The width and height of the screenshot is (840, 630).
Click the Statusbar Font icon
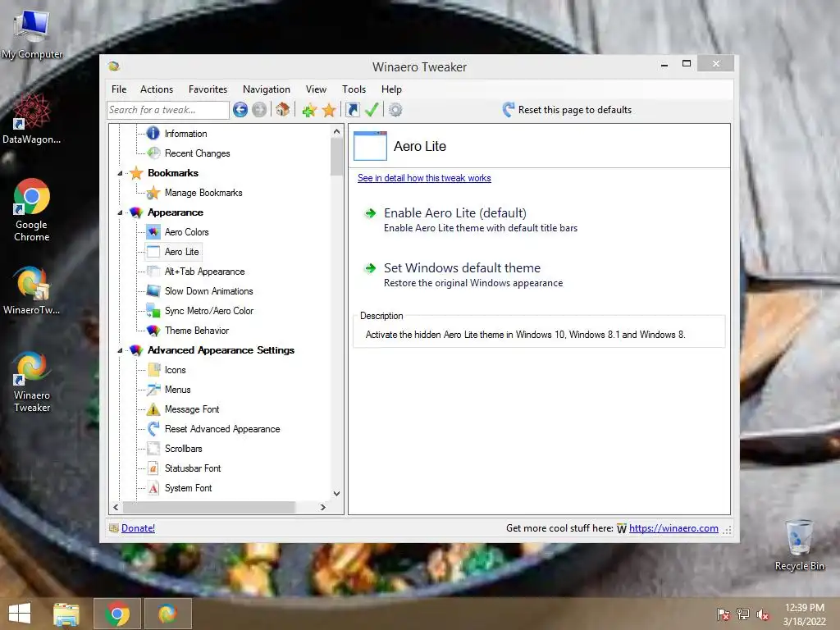click(153, 468)
